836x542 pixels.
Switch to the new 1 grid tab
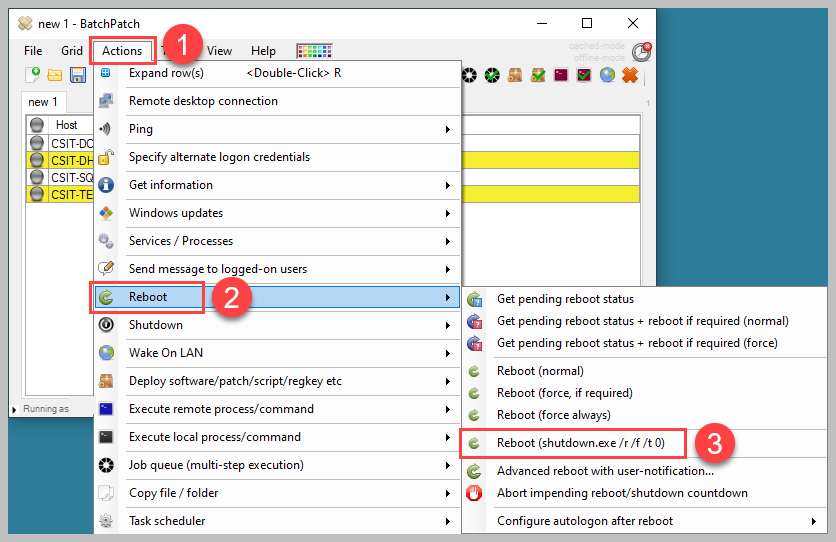click(x=43, y=102)
